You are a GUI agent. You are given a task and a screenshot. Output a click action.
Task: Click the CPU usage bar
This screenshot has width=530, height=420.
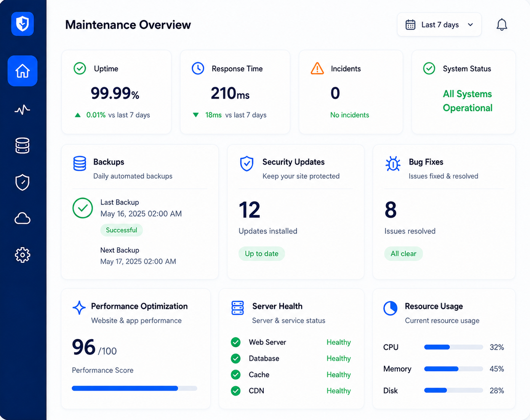click(x=453, y=347)
